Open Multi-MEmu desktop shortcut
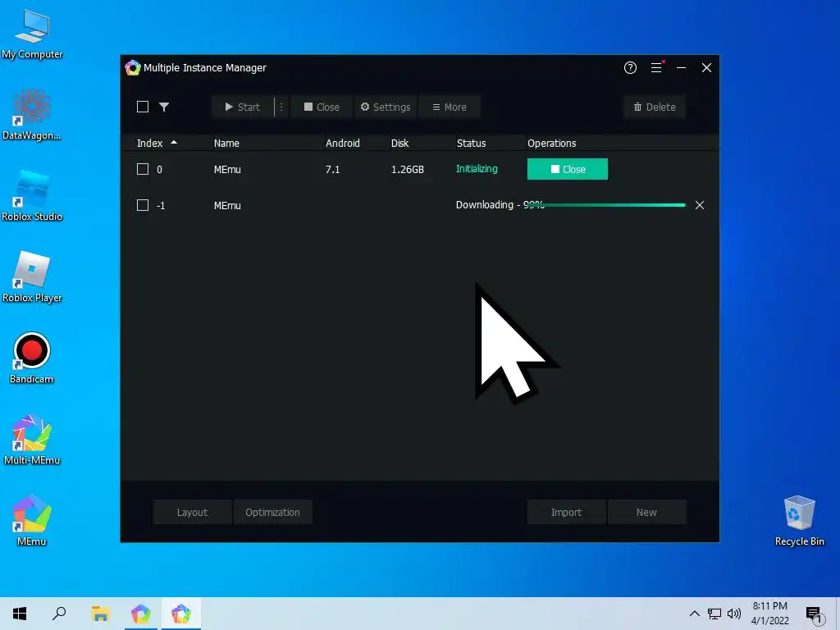This screenshot has height=630, width=840. (x=32, y=440)
